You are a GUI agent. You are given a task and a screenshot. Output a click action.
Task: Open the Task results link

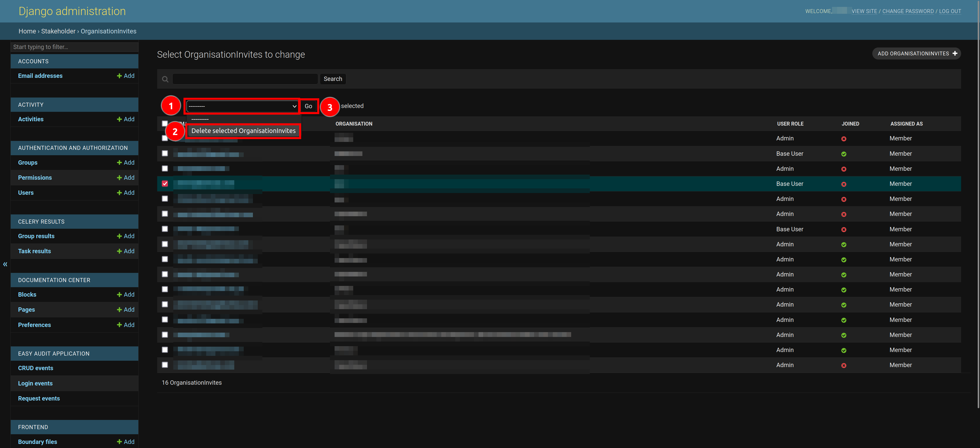pos(35,251)
